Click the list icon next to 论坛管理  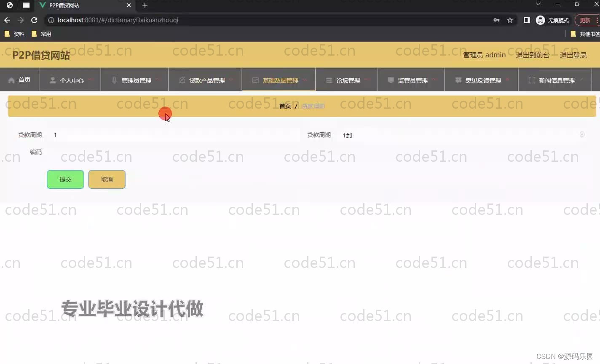pos(329,80)
